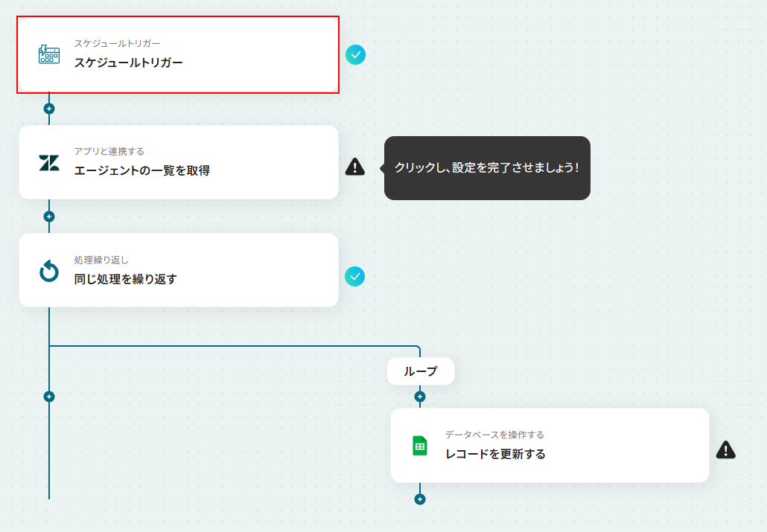Click checkmark icon beside スケジュールトリガー card

[356, 55]
